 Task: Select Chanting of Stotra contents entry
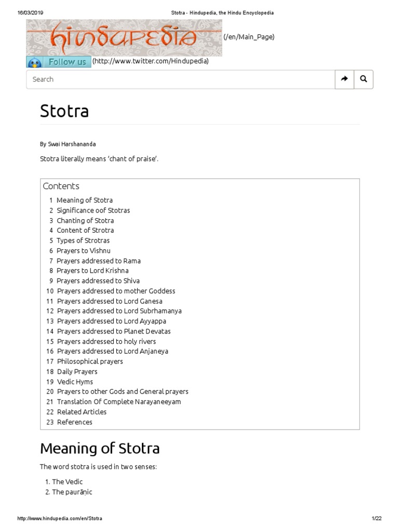click(x=85, y=220)
